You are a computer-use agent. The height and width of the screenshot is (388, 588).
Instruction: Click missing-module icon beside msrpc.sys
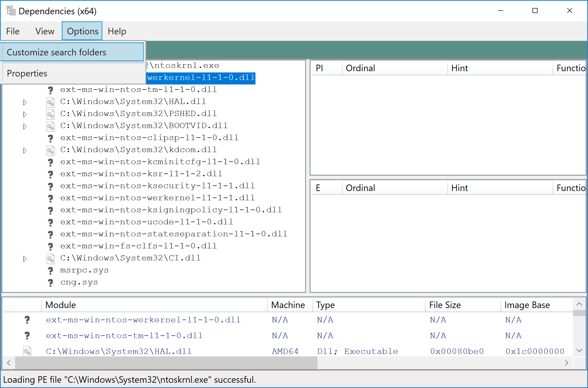pyautogui.click(x=50, y=270)
